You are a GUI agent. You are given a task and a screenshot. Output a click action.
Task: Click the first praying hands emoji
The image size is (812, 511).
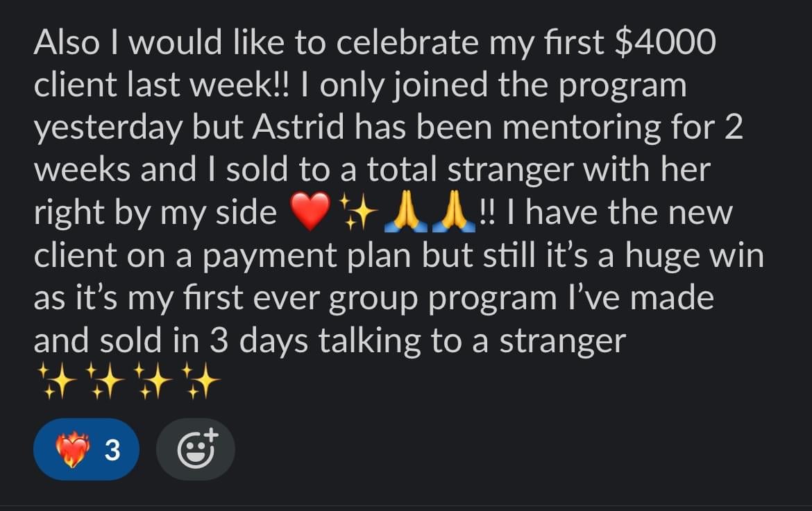pyautogui.click(x=405, y=211)
